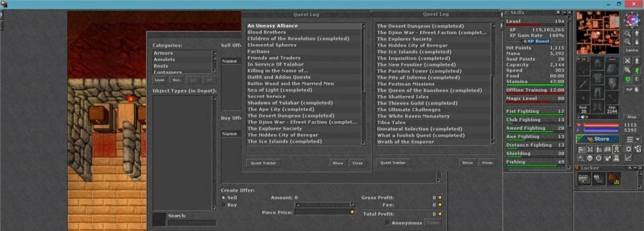Toggle the Level filter in Market
Image resolution: width=644 pixels, height=231 pixels.
point(160,80)
